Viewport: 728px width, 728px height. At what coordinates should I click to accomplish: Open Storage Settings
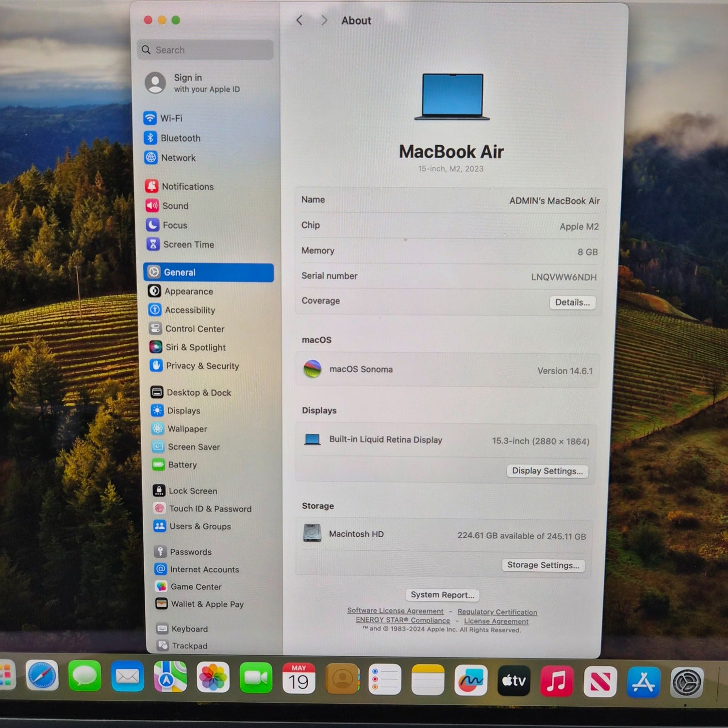(543, 565)
